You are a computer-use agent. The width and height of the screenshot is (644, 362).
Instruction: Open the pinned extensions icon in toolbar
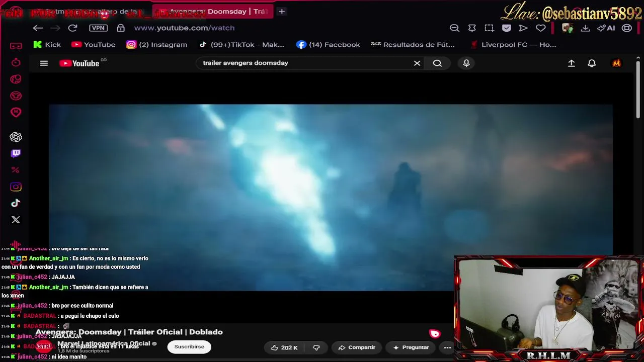pos(472,28)
